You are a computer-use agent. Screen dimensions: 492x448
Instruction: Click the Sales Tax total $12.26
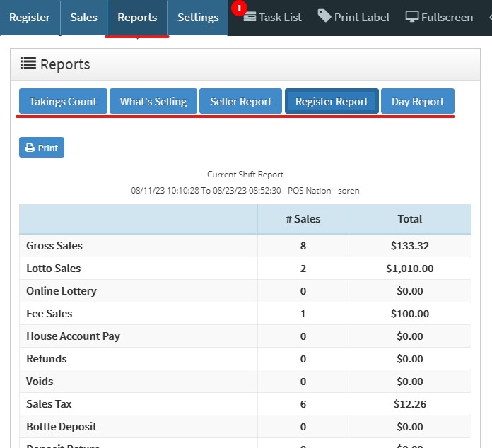(x=410, y=403)
